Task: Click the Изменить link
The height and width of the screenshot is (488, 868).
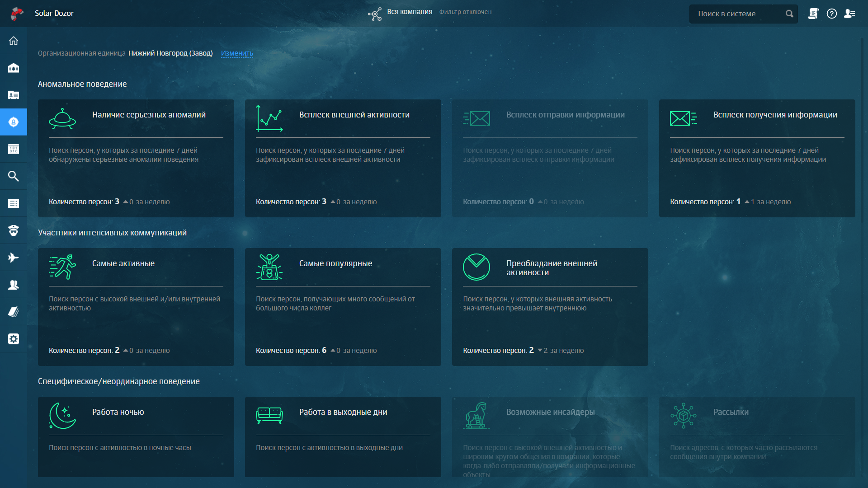Action: (x=237, y=53)
